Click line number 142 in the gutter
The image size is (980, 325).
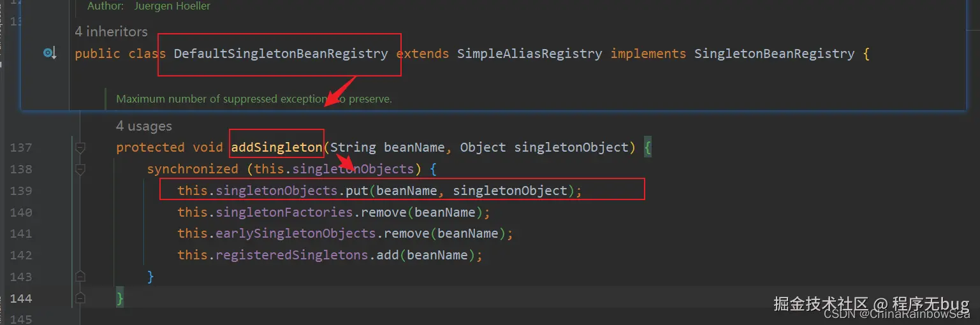21,255
